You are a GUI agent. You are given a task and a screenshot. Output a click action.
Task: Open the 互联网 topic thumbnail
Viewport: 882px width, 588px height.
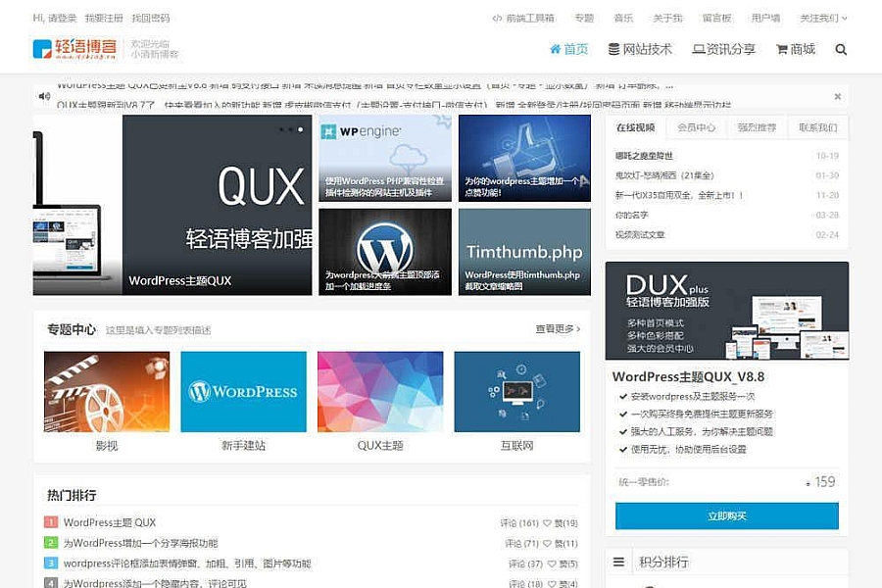(516, 392)
